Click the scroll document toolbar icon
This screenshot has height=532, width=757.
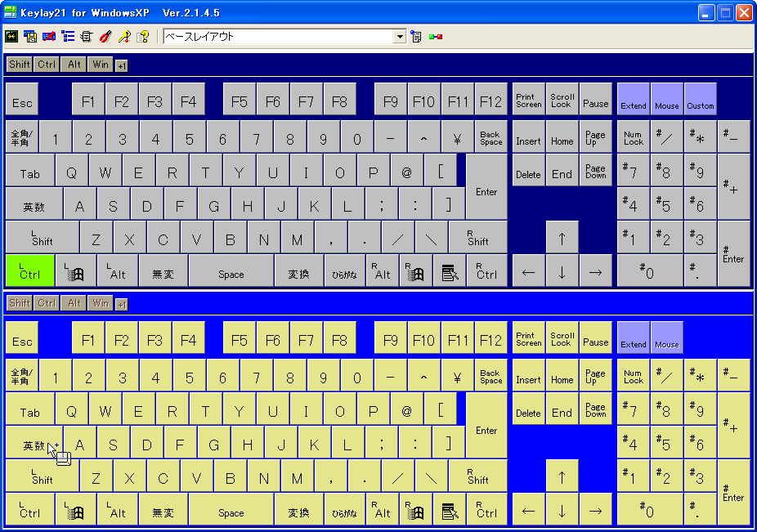[x=87, y=36]
